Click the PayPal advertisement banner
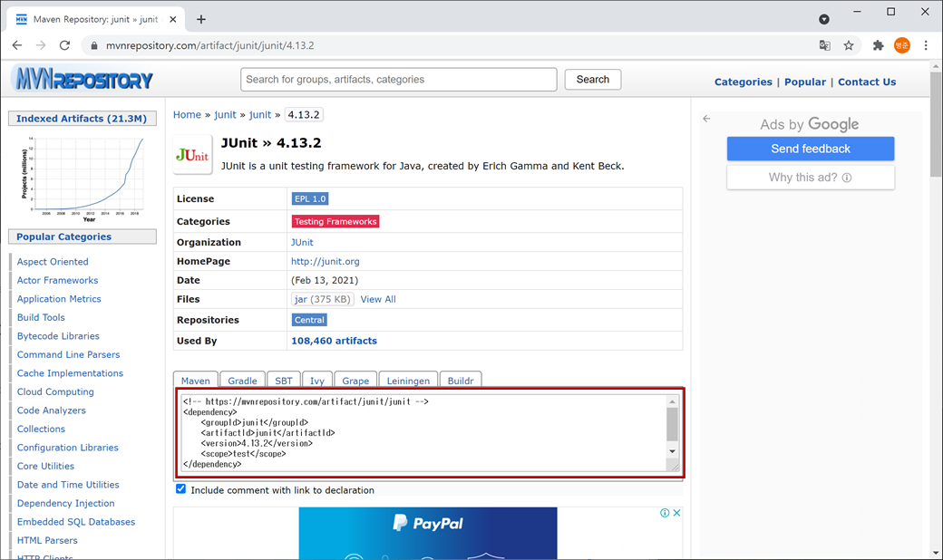Viewport: 943px width, 560px height. point(428,533)
